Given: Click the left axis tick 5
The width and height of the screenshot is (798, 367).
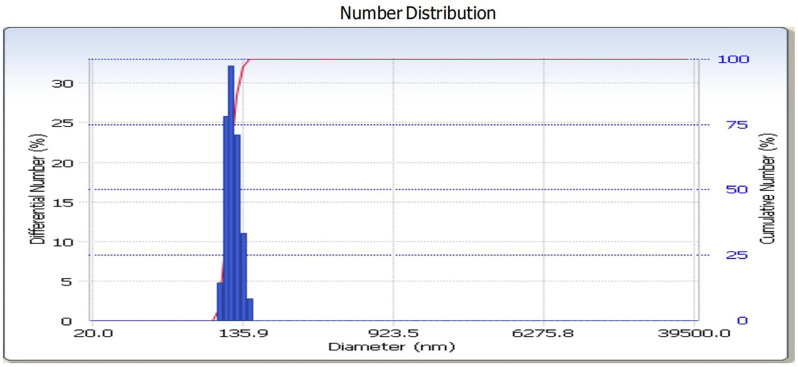Looking at the screenshot, I should pyautogui.click(x=68, y=281).
